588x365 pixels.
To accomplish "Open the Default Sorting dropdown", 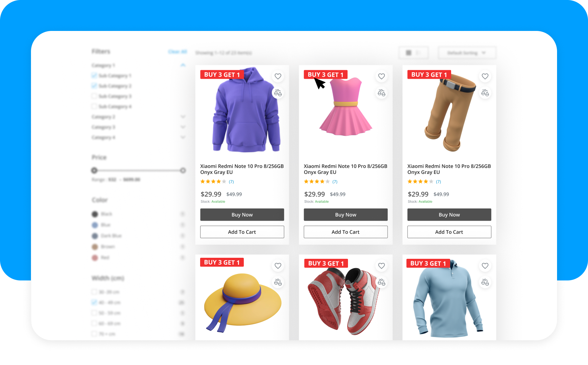I will click(x=467, y=53).
